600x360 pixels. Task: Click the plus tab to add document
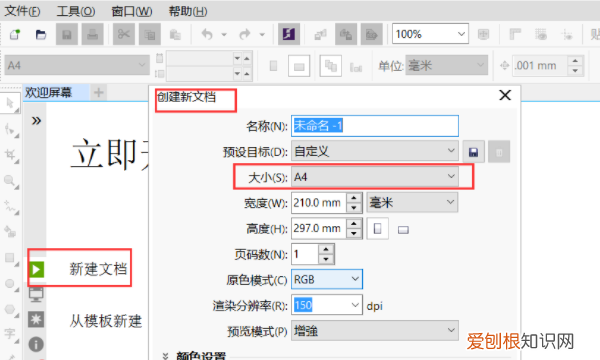tap(99, 92)
